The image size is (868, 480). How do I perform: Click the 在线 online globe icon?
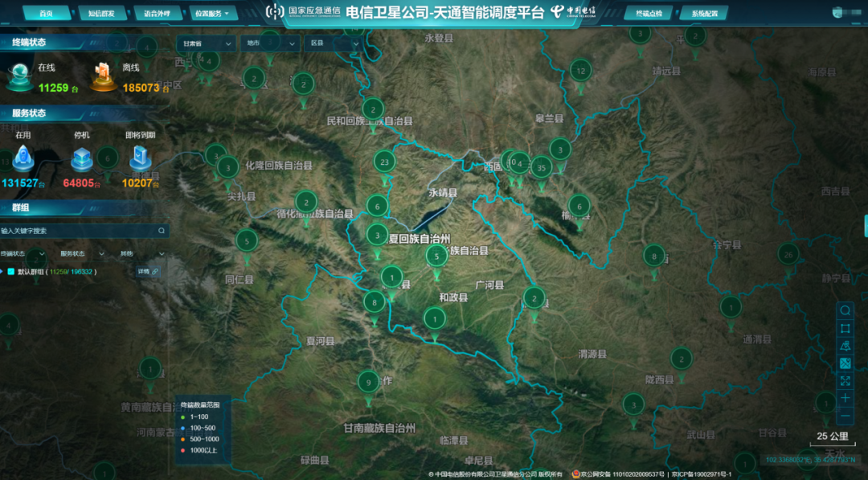pyautogui.click(x=19, y=77)
